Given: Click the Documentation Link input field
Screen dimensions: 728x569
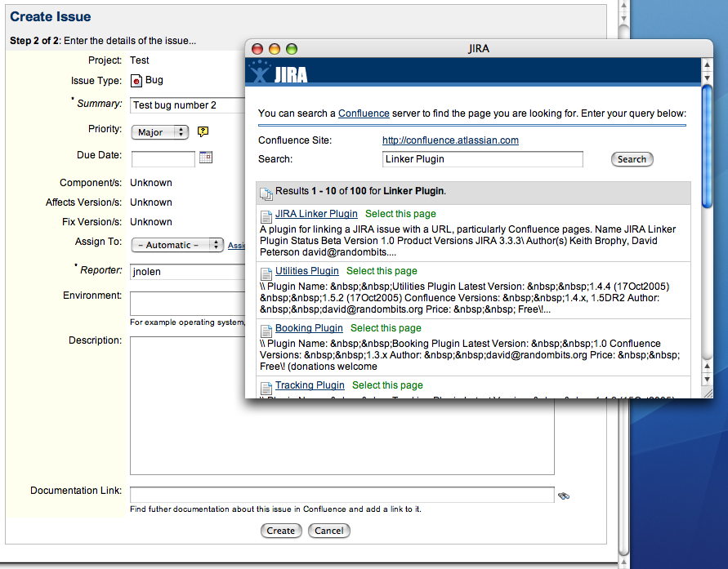Looking at the screenshot, I should click(342, 495).
